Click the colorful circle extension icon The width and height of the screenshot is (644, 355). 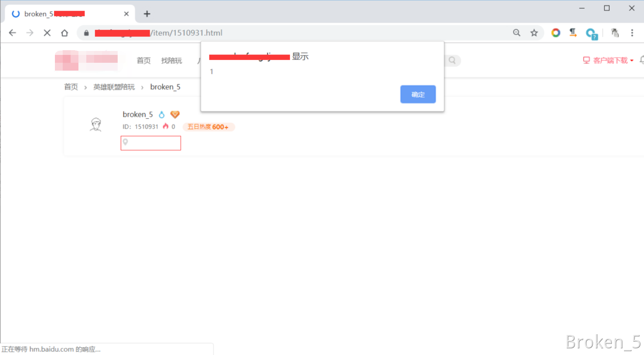[555, 33]
